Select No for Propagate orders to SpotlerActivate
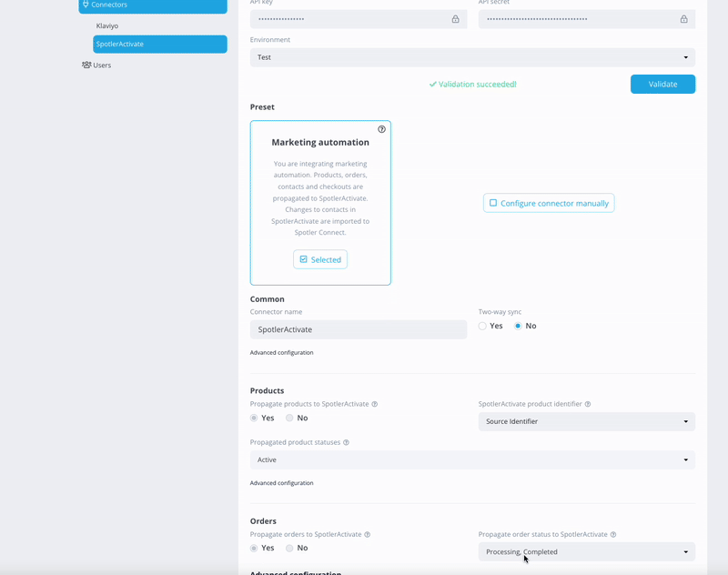The image size is (728, 575). point(289,548)
